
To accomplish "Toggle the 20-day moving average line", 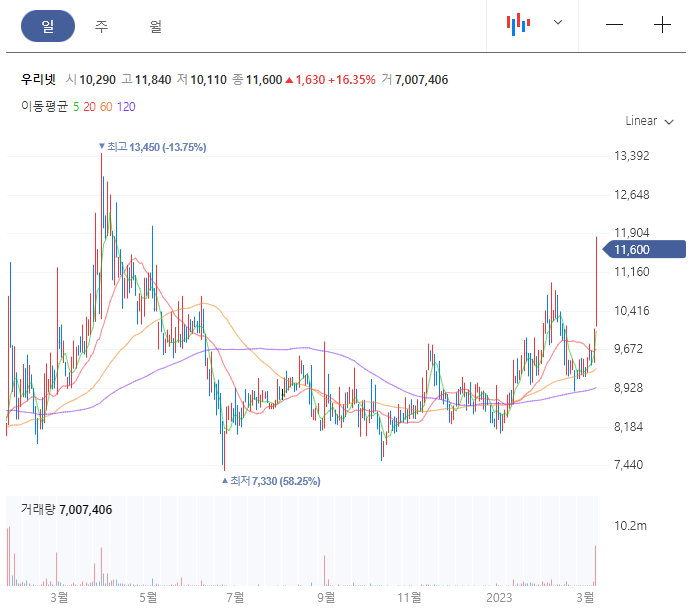I will [x=89, y=106].
